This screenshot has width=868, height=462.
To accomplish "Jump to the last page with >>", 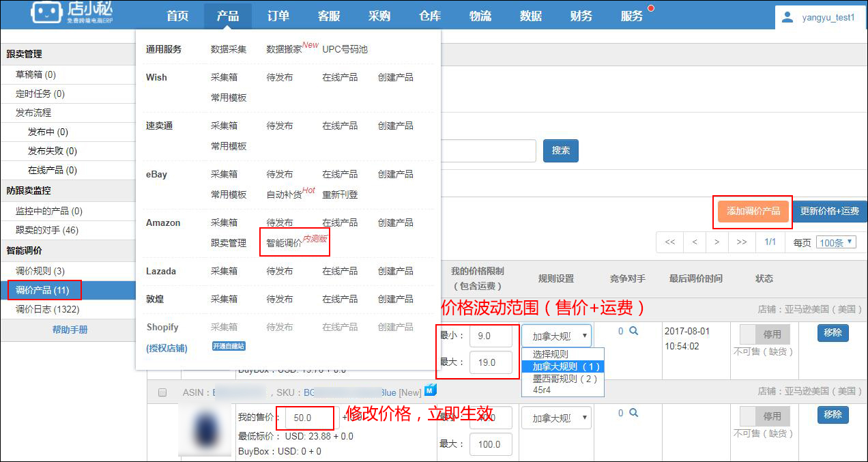I will click(742, 242).
